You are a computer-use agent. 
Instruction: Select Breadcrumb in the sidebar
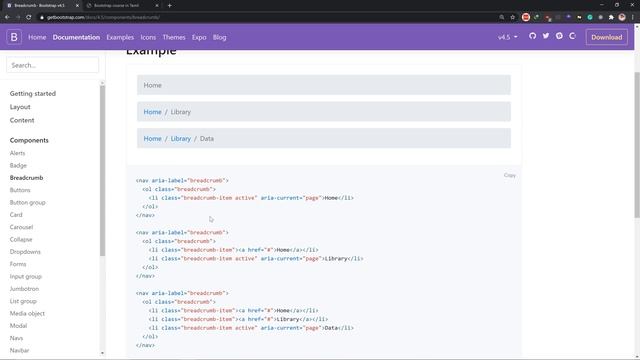26,178
